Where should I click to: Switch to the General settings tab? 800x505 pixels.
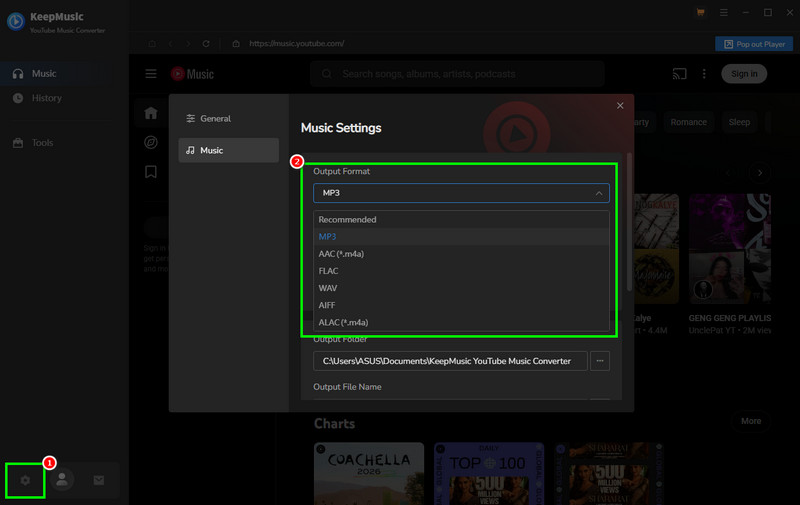(x=229, y=118)
